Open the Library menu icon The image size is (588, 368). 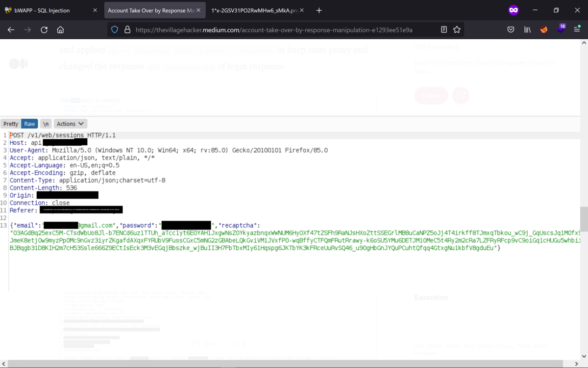527,30
